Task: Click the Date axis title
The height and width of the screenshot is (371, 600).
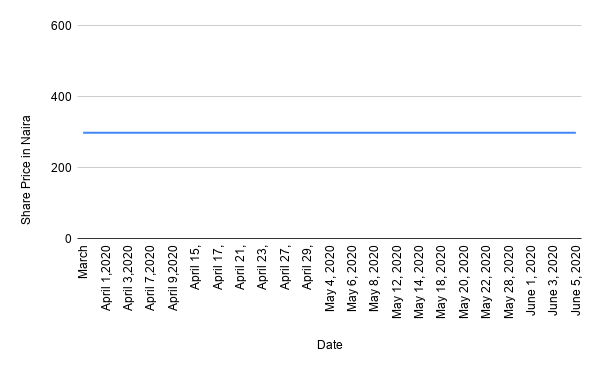Action: tap(329, 345)
